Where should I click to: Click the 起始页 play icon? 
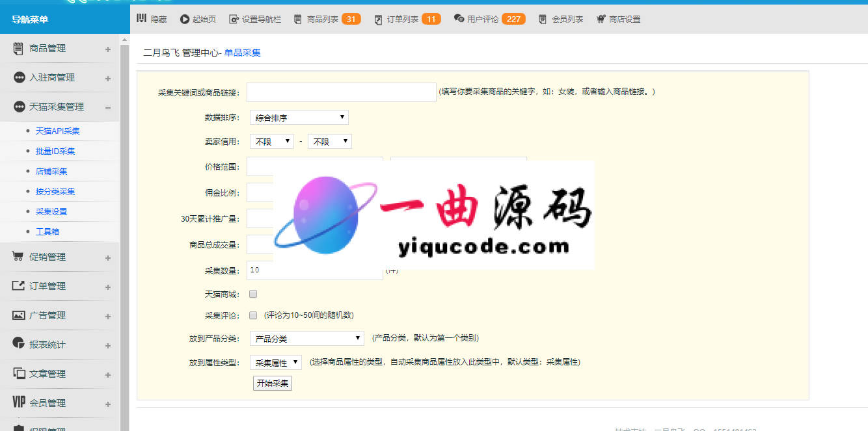click(185, 20)
